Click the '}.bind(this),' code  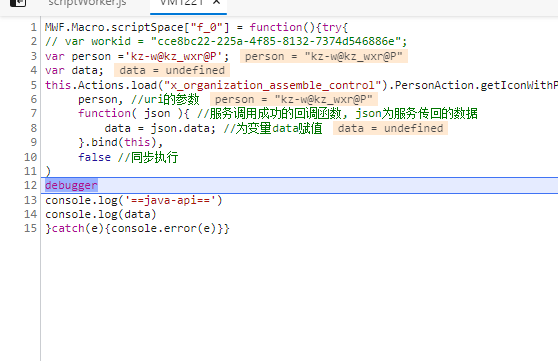(121, 142)
